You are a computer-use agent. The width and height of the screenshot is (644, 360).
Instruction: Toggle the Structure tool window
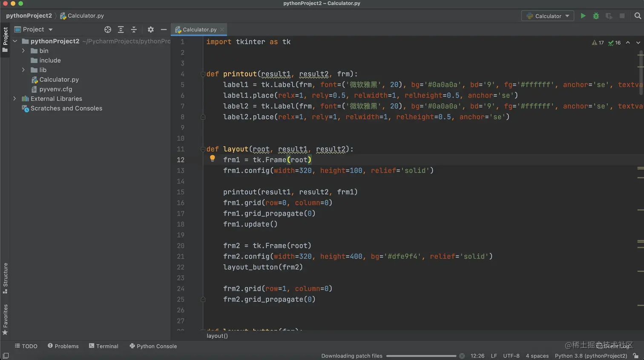tap(5, 278)
